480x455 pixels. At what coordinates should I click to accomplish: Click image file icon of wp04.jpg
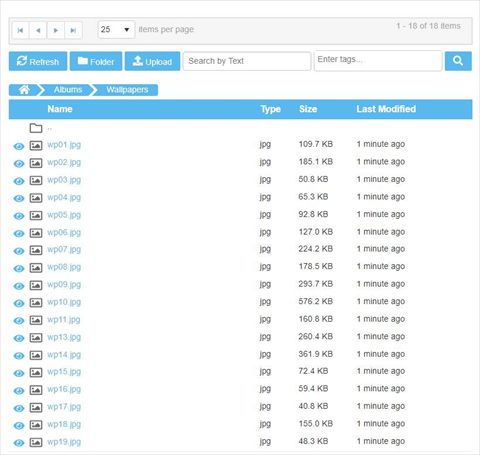(x=36, y=198)
